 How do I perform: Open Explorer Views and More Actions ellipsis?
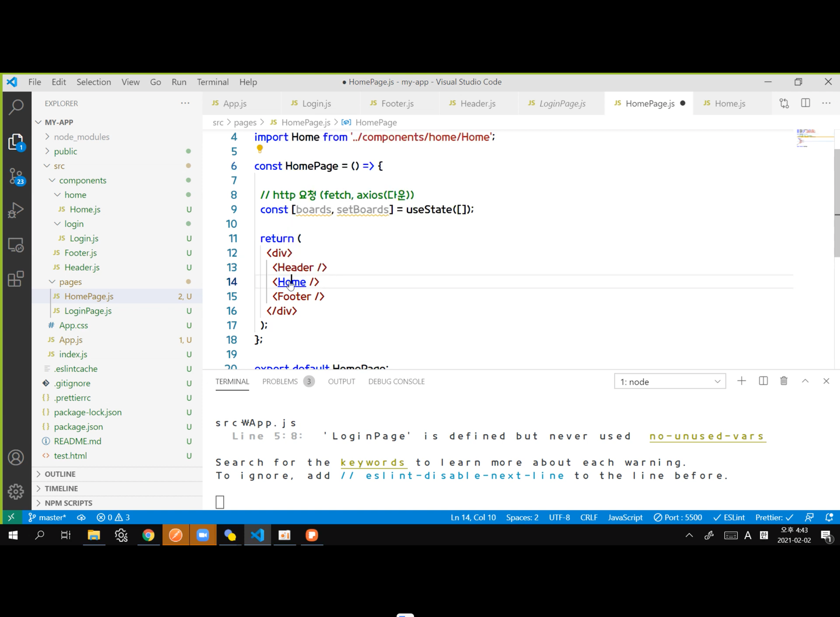(185, 103)
